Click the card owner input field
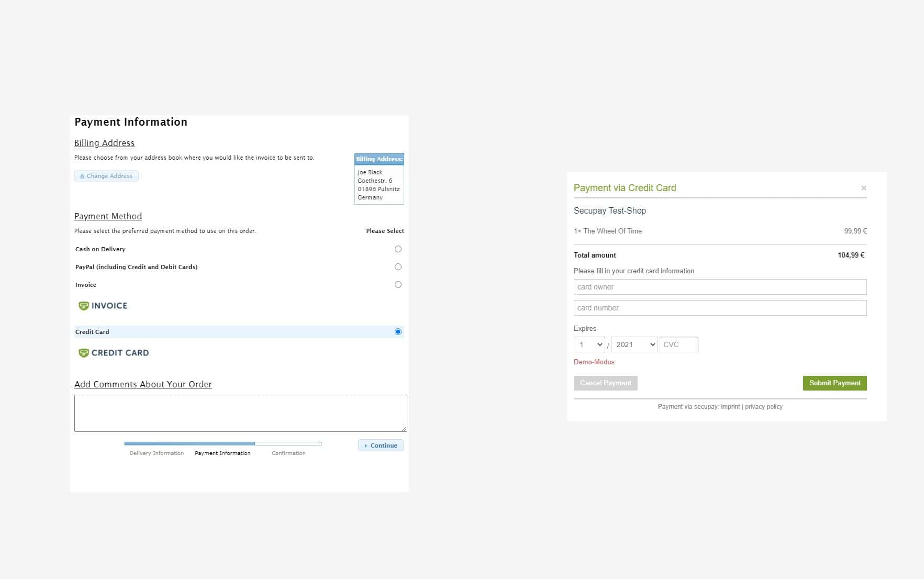 tap(720, 287)
